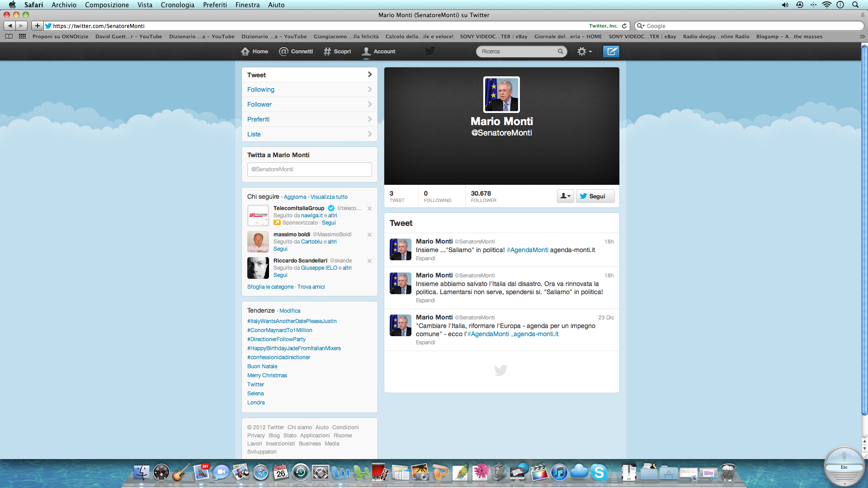Refresh suggestions with Aggiorna

[295, 197]
